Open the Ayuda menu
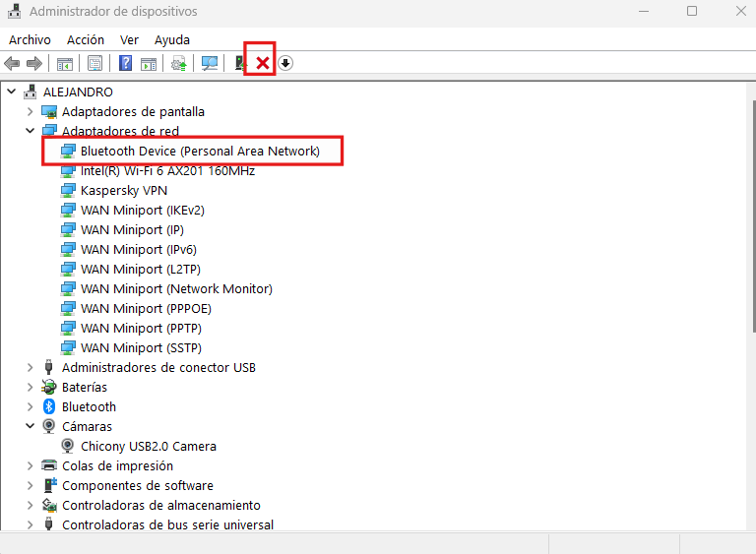 172,39
